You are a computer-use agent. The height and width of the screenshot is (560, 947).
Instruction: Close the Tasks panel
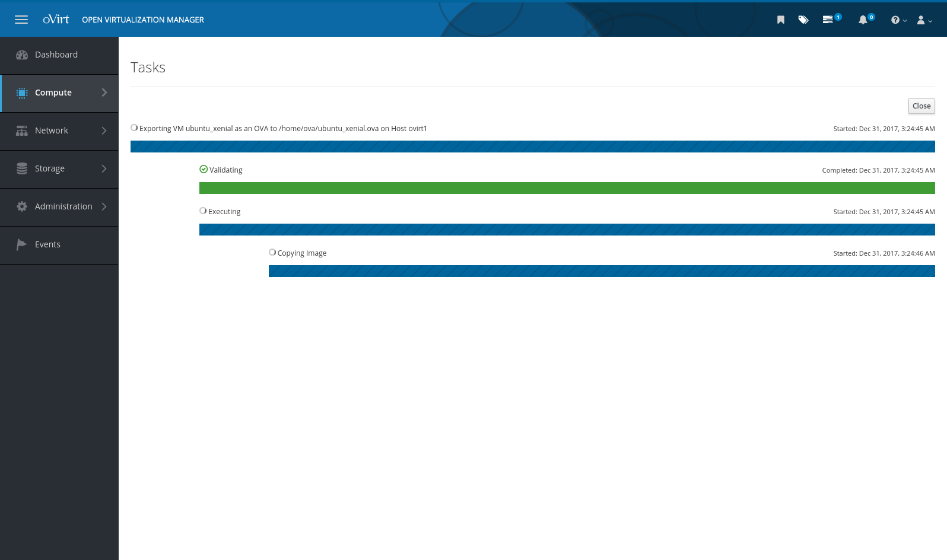pos(921,106)
